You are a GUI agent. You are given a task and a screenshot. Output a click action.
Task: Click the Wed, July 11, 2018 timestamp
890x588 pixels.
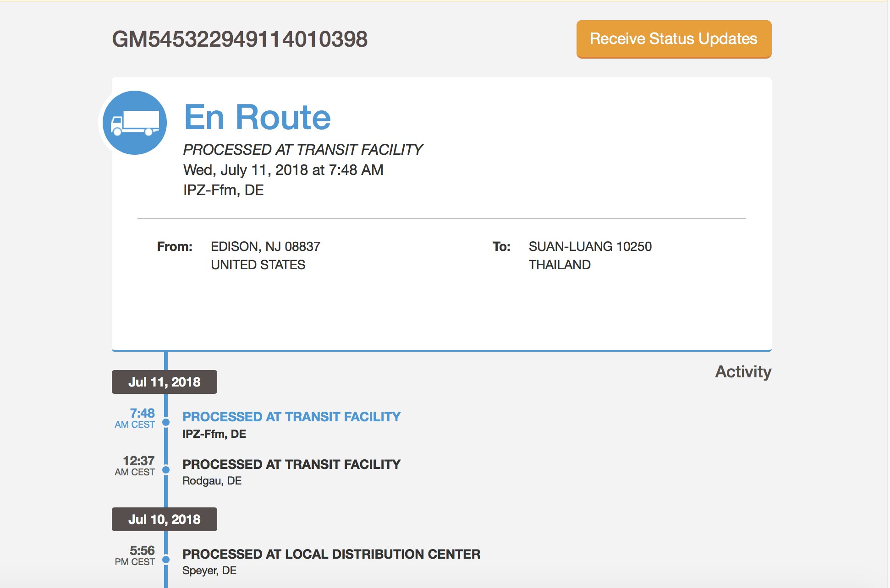tap(283, 170)
